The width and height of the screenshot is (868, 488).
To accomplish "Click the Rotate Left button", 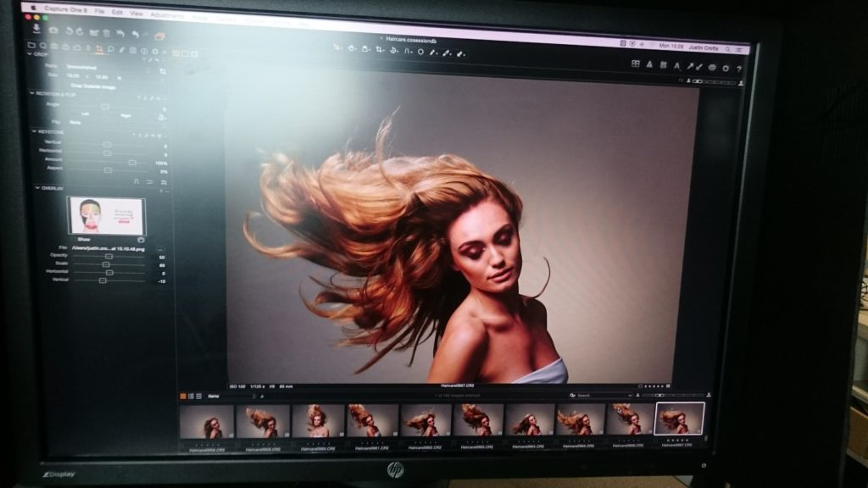I will click(85, 113).
